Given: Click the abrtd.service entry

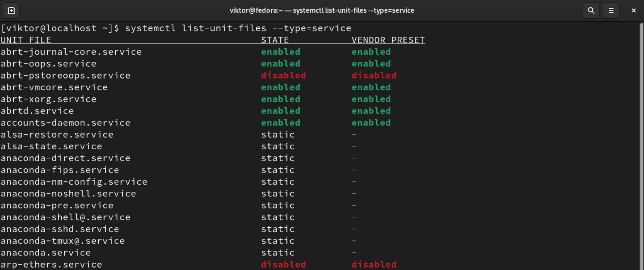Looking at the screenshot, I should click(x=37, y=111).
